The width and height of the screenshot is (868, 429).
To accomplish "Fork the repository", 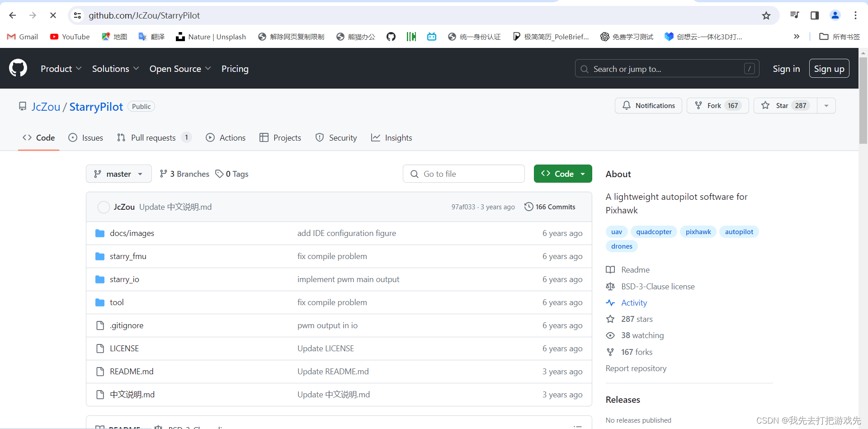I will (718, 105).
